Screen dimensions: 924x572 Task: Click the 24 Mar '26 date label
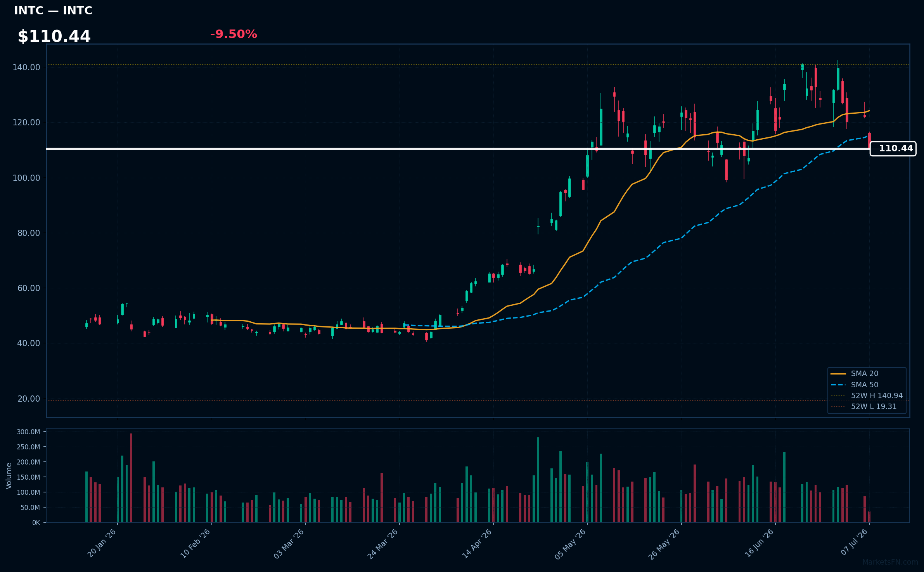pos(383,544)
